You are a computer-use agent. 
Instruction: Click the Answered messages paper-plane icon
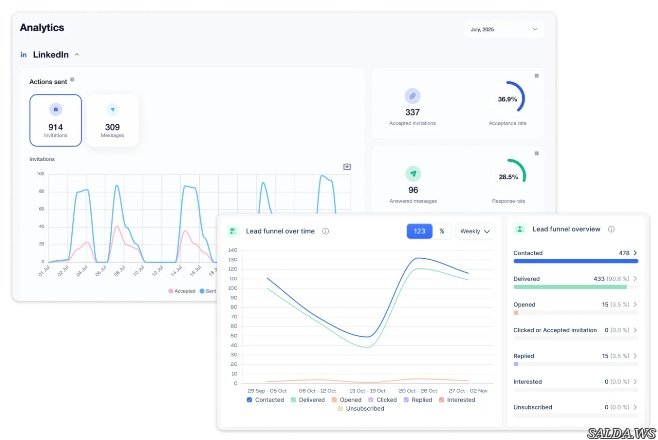(x=412, y=173)
